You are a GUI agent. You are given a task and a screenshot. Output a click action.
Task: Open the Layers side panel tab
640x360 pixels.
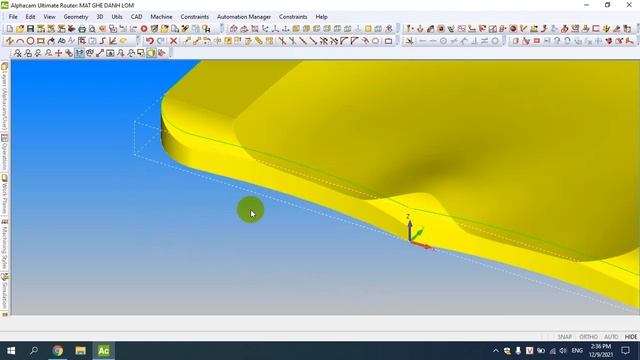4,96
